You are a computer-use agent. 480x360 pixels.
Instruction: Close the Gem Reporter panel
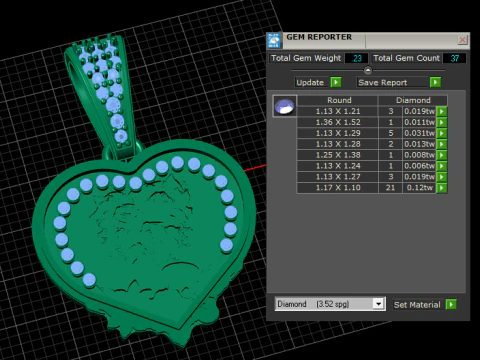(x=462, y=40)
